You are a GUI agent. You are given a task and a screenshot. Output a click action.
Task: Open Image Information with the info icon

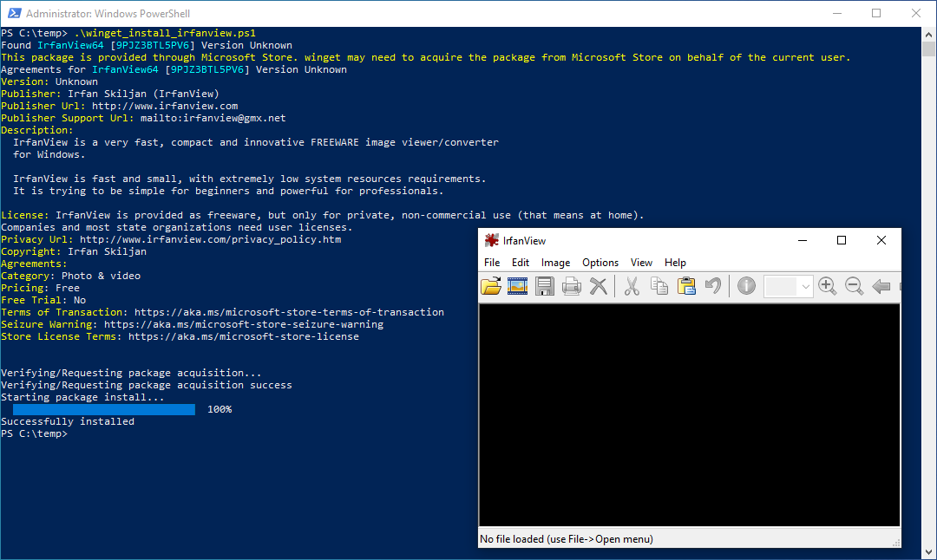746,287
